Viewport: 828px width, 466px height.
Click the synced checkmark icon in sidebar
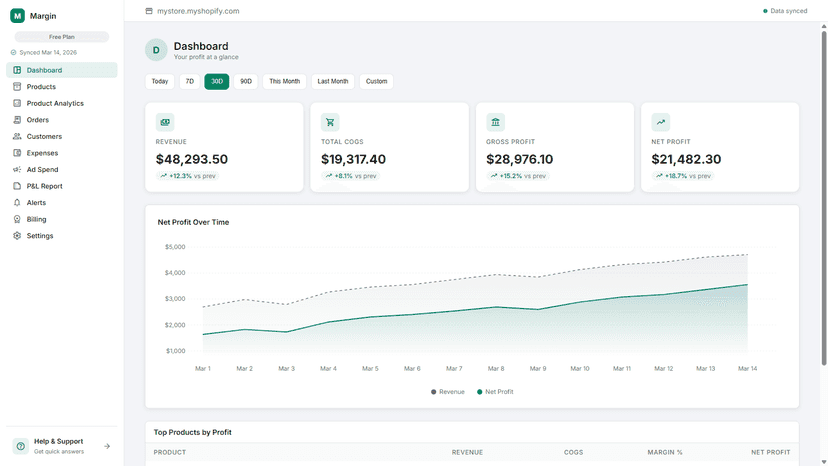pos(14,52)
